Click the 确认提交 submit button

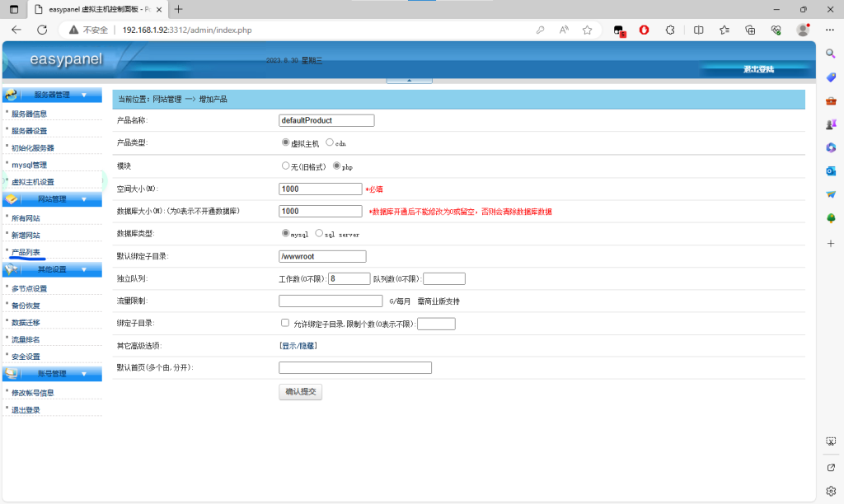300,392
